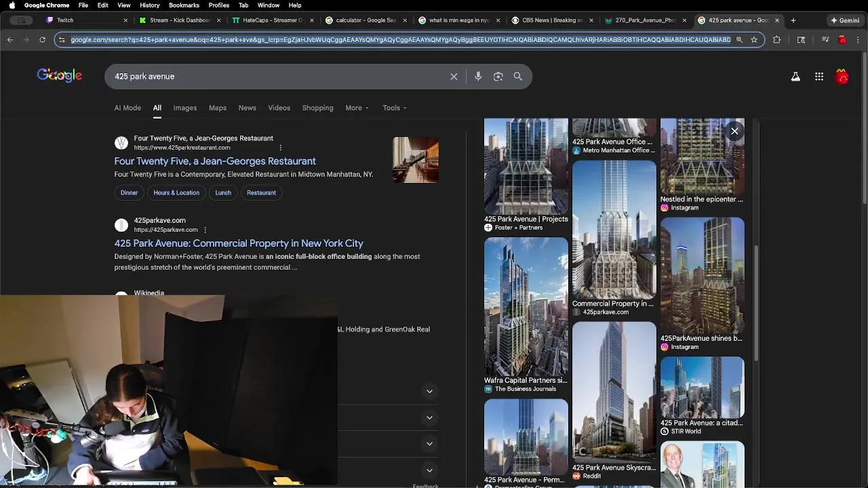
Task: Switch to 270_Park_Avenue tab
Action: coord(646,20)
